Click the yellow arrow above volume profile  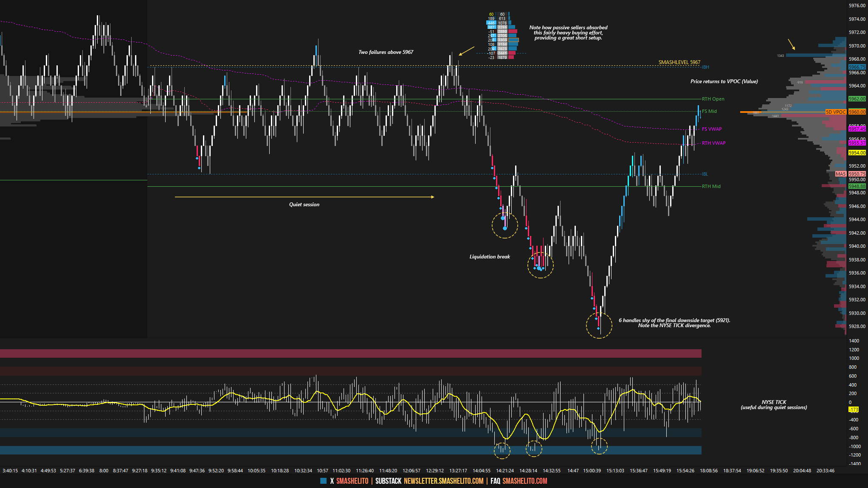coord(791,45)
